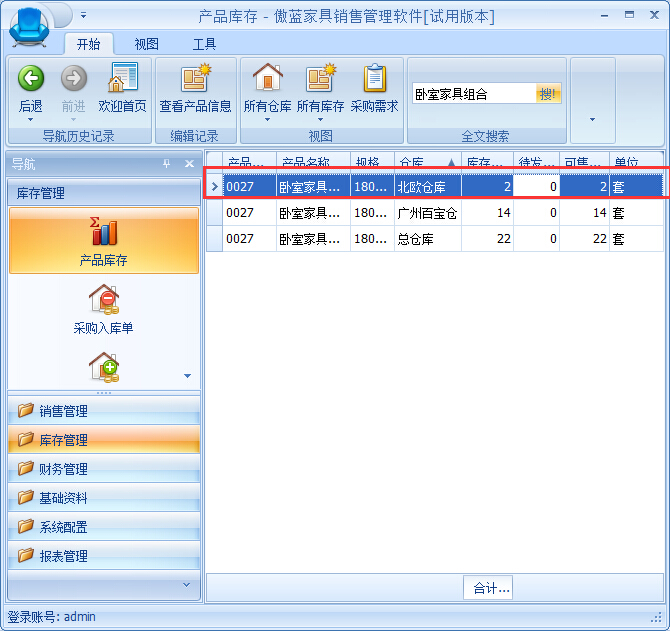Click the Purchase Demand (采购需求) icon
Screen dimensions: 670x631
374,79
